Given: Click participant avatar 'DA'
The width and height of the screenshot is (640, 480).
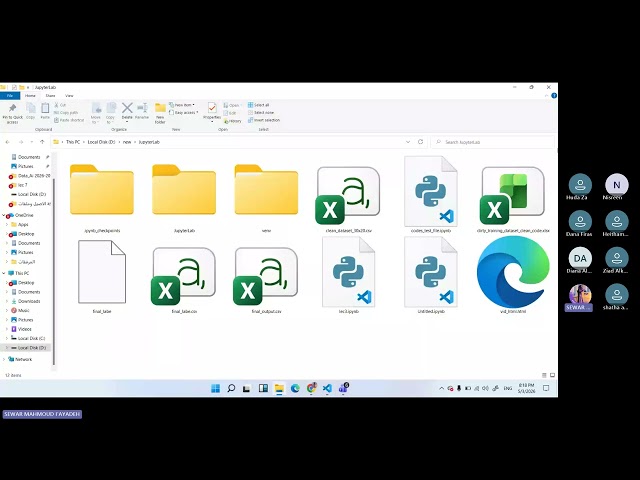Looking at the screenshot, I should pyautogui.click(x=580, y=258).
